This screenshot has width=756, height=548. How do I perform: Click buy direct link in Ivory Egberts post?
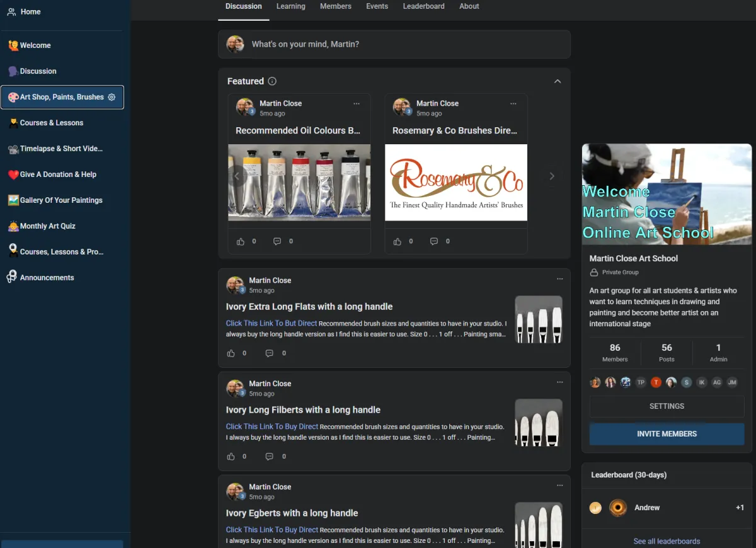click(272, 530)
